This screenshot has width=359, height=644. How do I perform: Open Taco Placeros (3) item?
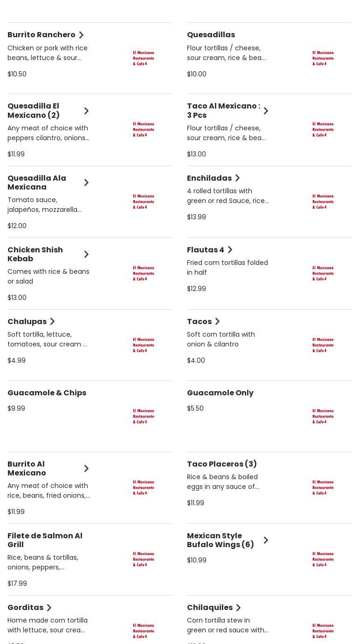[x=222, y=464]
